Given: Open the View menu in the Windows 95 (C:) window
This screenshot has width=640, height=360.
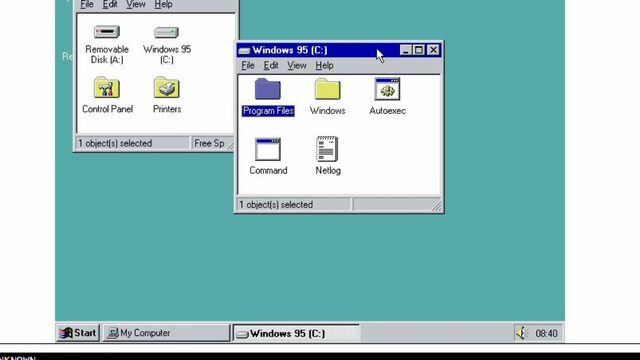Looking at the screenshot, I should click(297, 65).
